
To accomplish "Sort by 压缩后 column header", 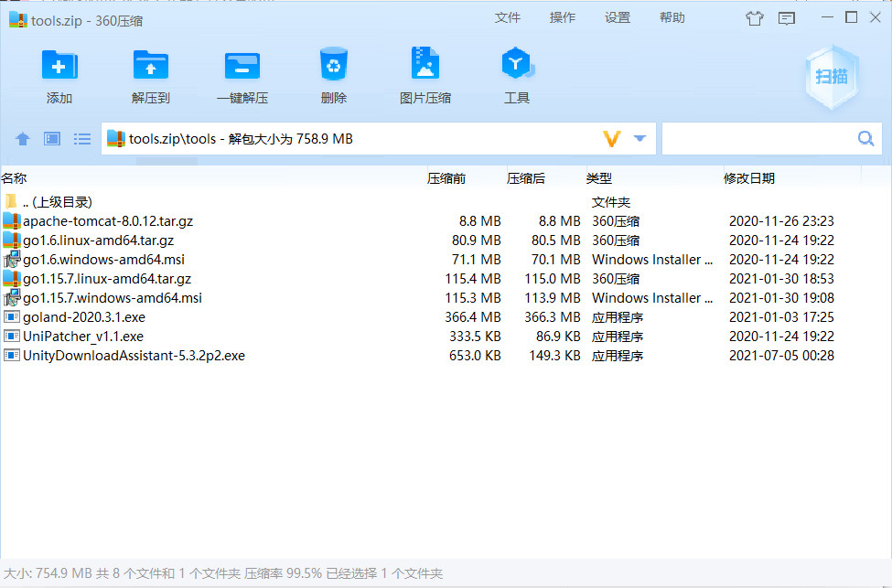I will pos(526,178).
